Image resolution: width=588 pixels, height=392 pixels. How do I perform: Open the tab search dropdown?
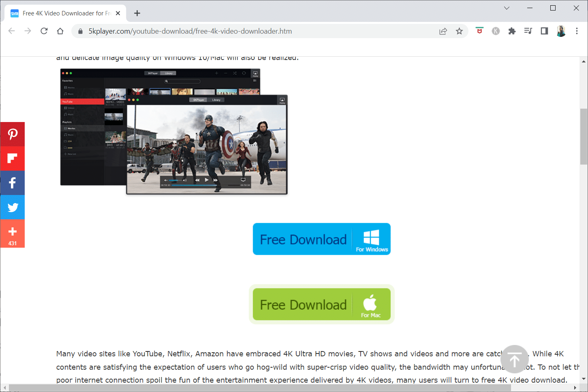pos(507,8)
